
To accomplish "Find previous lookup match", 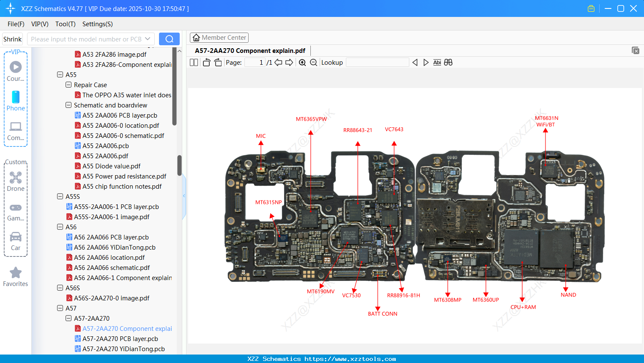I will 415,63.
